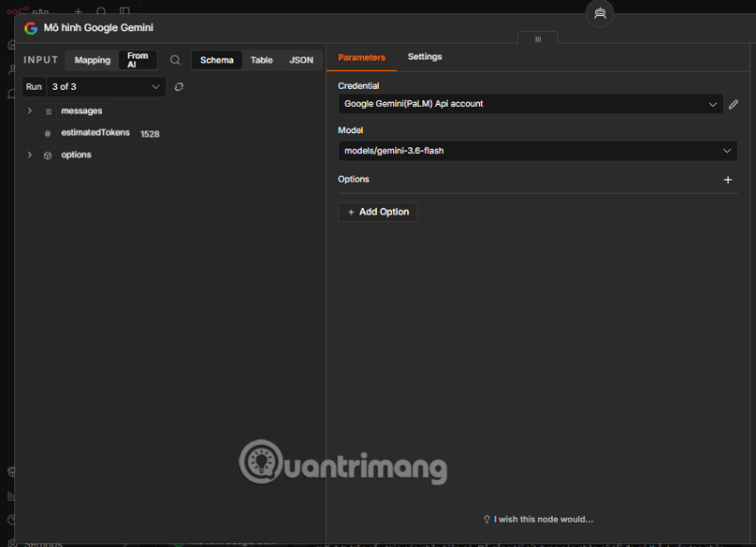Click the Options section heading
The width and height of the screenshot is (756, 547).
pos(353,179)
